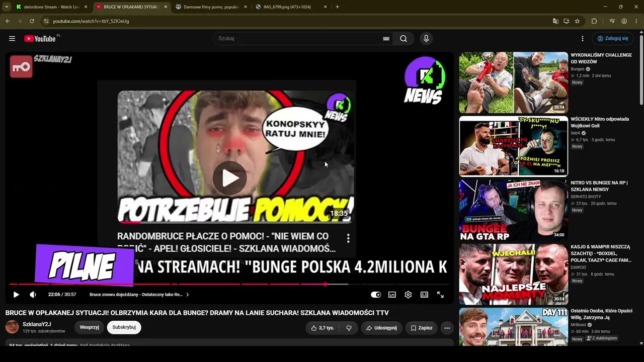Open the Bungee channel name in sidebar
644x362 pixels.
578,69
